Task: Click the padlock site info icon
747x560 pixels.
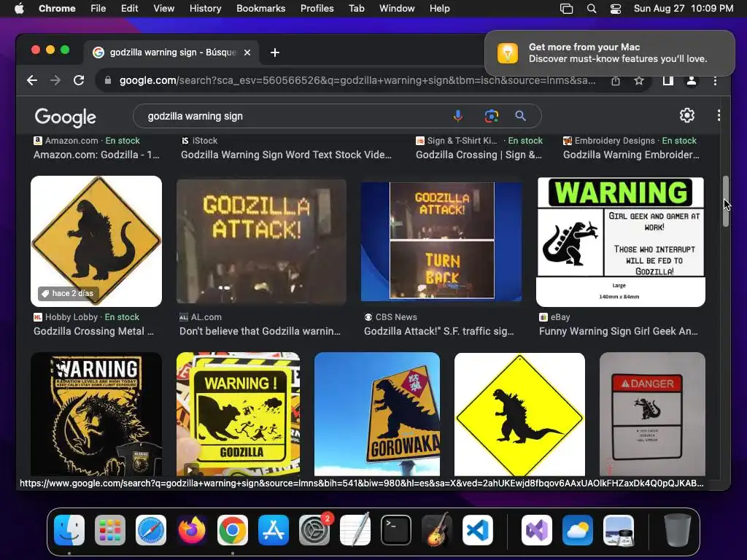Action: coord(108,80)
